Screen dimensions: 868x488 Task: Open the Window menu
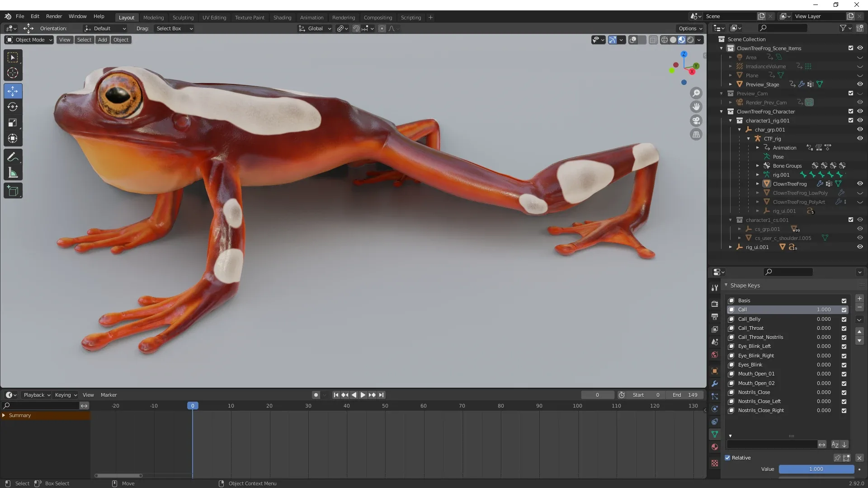(x=77, y=16)
